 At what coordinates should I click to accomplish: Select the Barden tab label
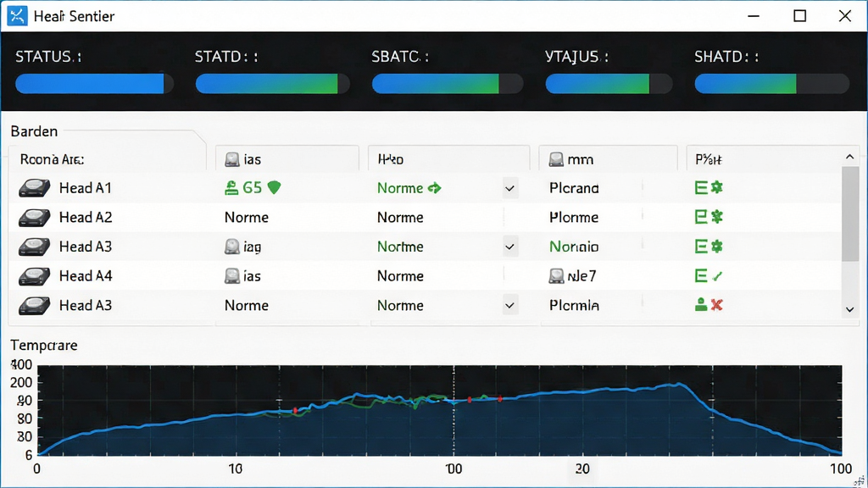(34, 131)
